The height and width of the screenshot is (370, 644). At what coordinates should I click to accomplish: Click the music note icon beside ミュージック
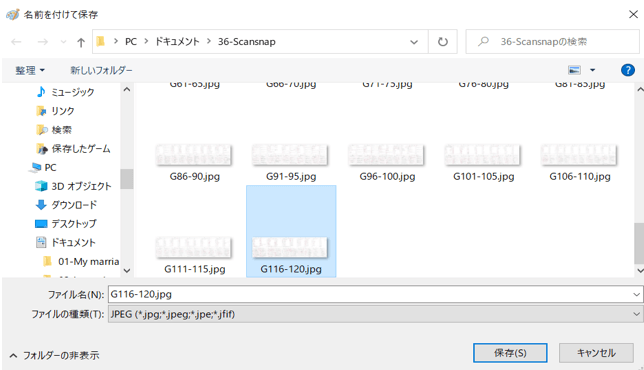(41, 92)
